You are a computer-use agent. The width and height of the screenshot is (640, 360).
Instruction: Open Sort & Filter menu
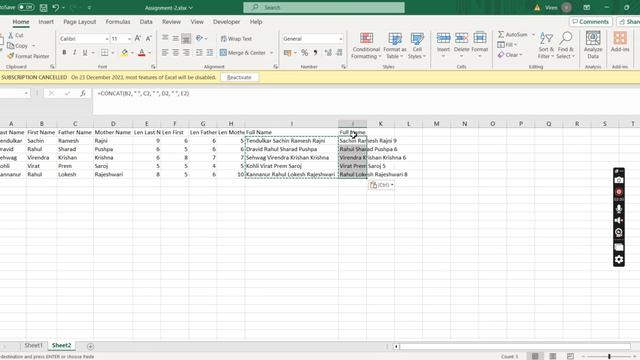[x=546, y=45]
